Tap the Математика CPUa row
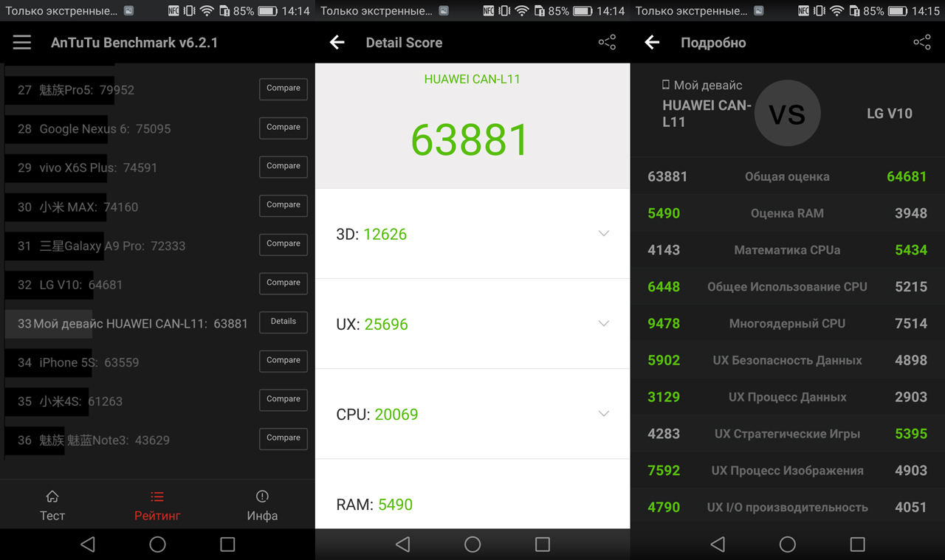This screenshot has height=560, width=945. tap(788, 250)
